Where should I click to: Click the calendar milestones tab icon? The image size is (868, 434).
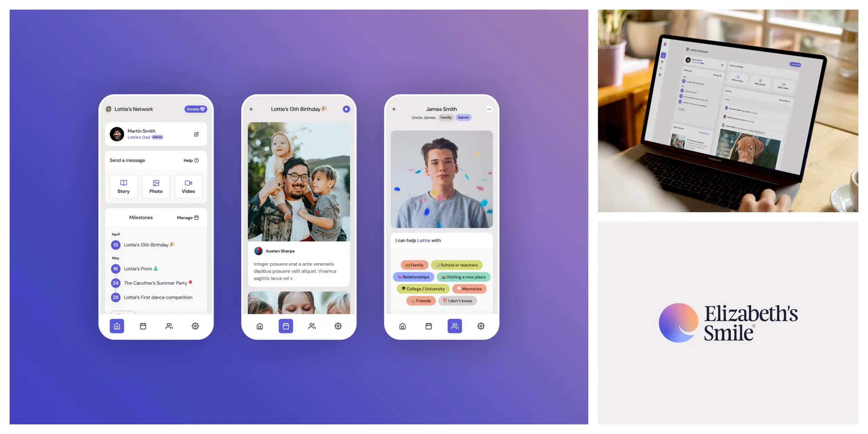click(x=285, y=326)
